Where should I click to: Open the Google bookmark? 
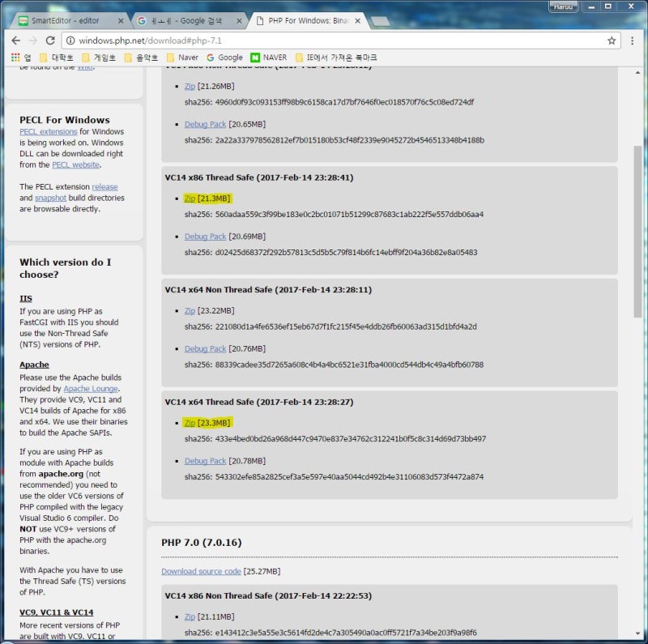pyautogui.click(x=225, y=58)
